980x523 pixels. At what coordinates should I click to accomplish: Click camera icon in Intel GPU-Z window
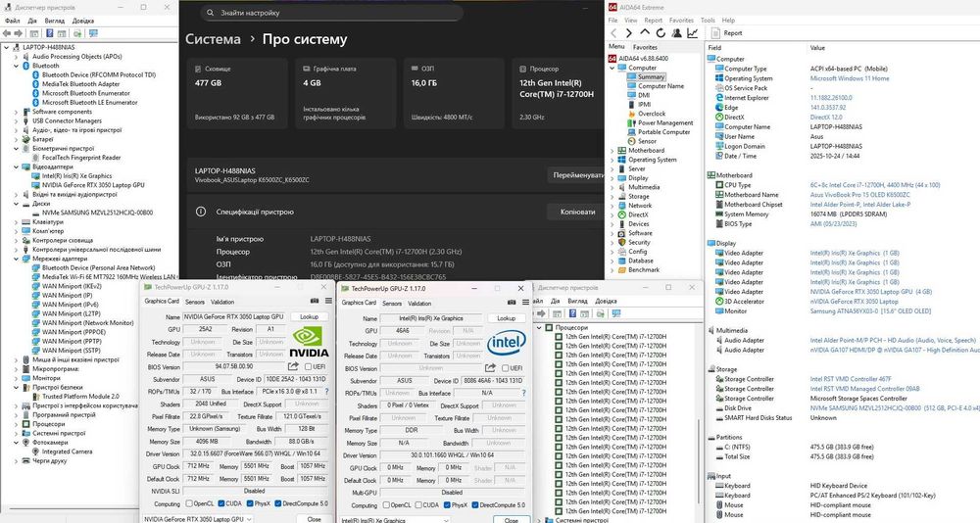pos(512,303)
